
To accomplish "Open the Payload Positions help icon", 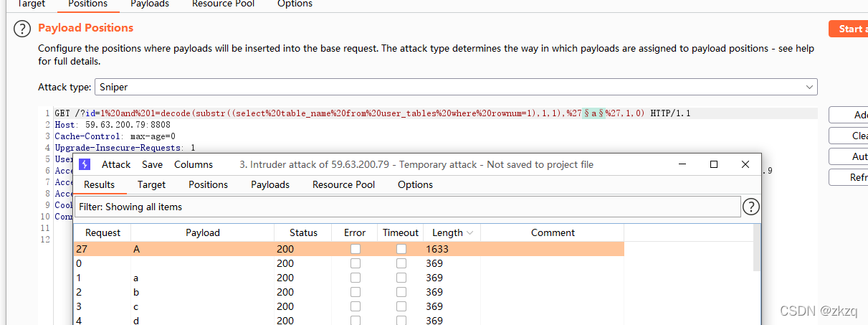I will click(x=23, y=29).
